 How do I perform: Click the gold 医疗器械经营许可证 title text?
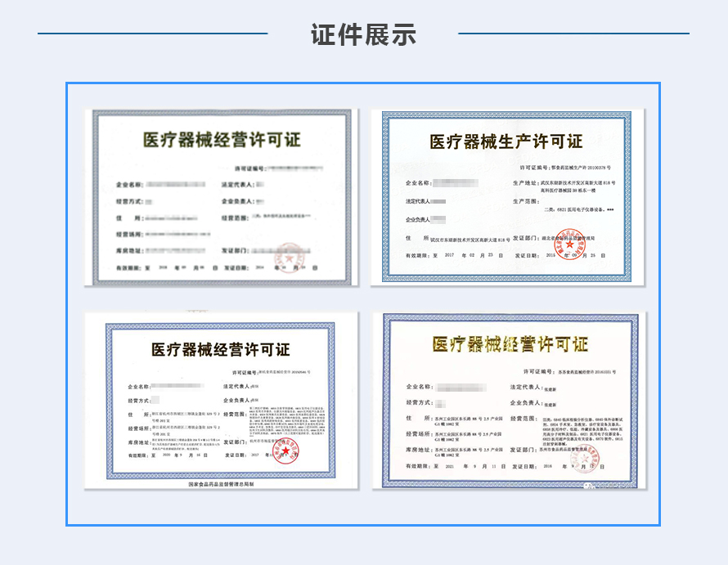(510, 343)
